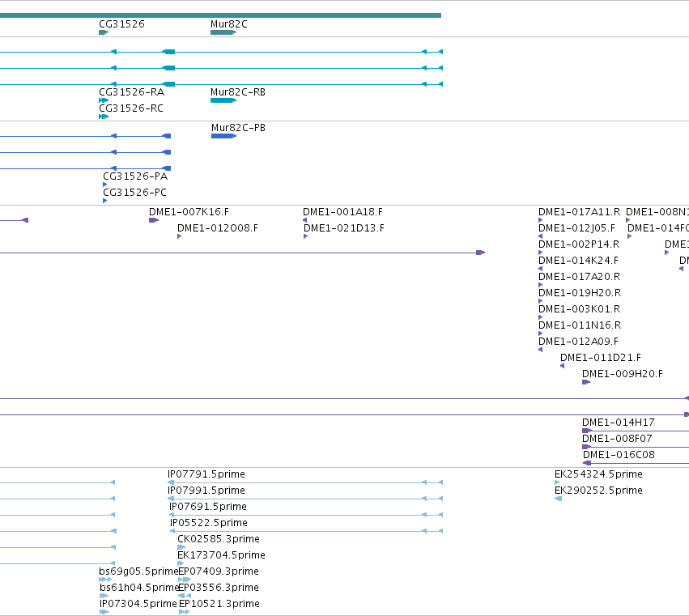This screenshot has width=689, height=616.
Task: Select the Mur82C-PB protein label
Action: point(238,128)
